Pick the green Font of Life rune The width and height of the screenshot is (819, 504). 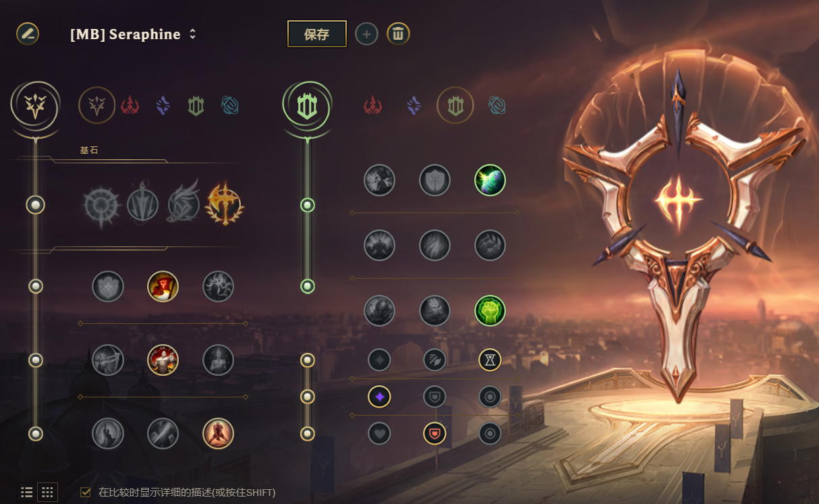490,180
